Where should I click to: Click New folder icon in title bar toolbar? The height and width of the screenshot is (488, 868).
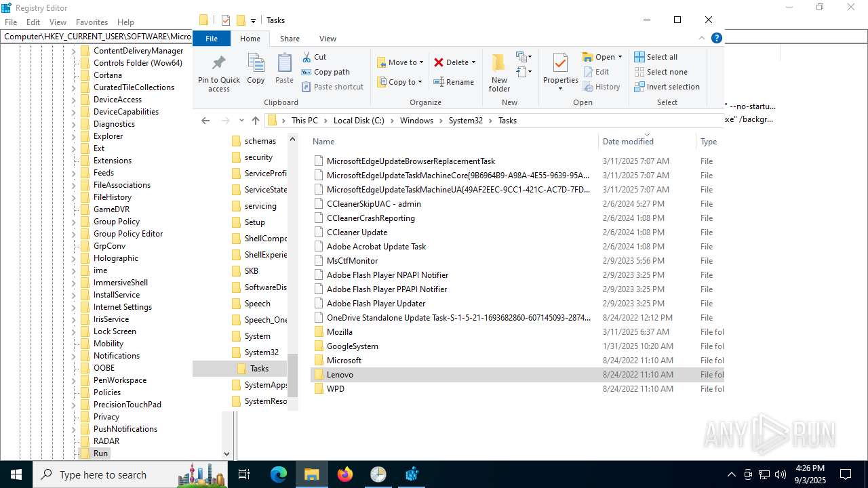coord(240,20)
